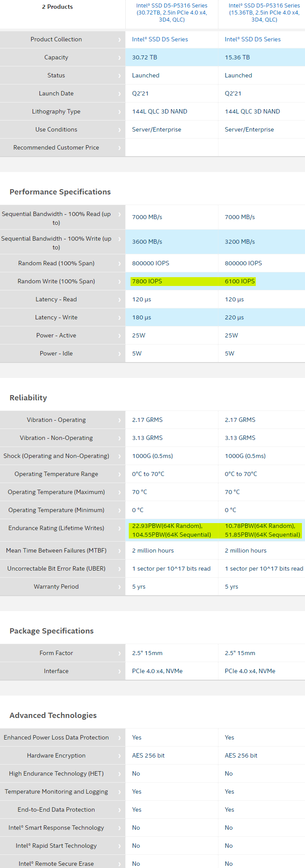Click the 220 µs write latency value
The height and width of the screenshot is (868, 305).
click(234, 317)
